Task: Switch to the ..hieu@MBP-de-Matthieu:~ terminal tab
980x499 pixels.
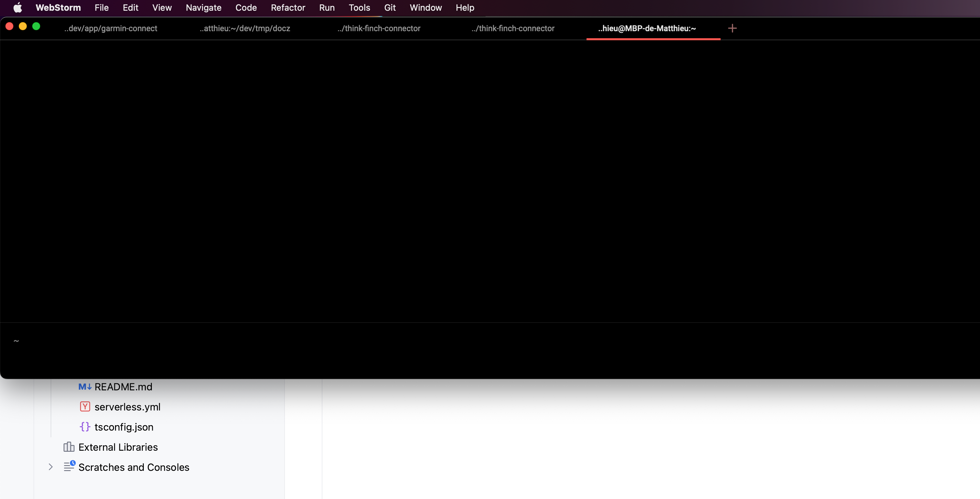Action: pyautogui.click(x=647, y=28)
